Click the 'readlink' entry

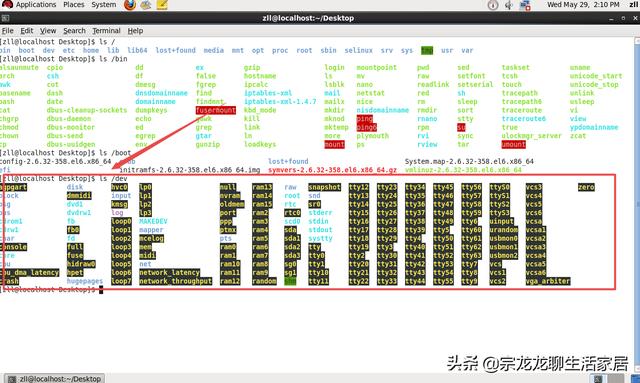pyautogui.click(x=433, y=85)
